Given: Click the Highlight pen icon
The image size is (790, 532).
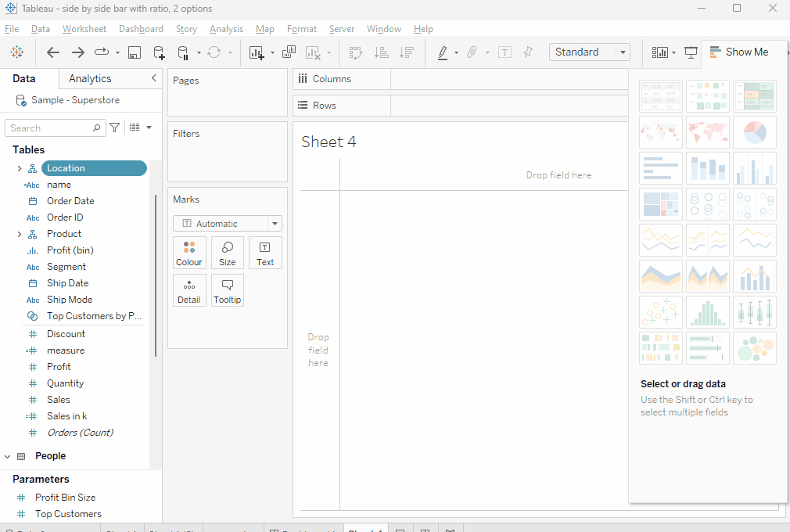Looking at the screenshot, I should [x=443, y=52].
